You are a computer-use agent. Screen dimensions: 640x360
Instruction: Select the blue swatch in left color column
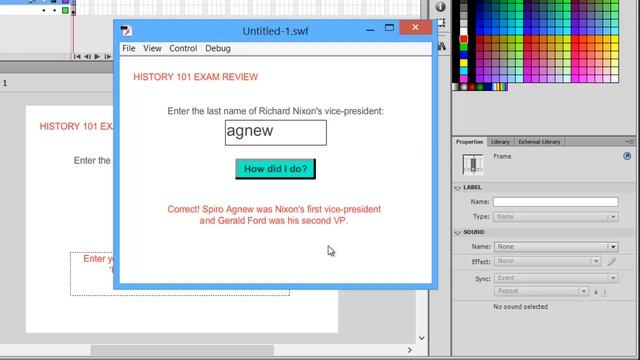coord(464,55)
